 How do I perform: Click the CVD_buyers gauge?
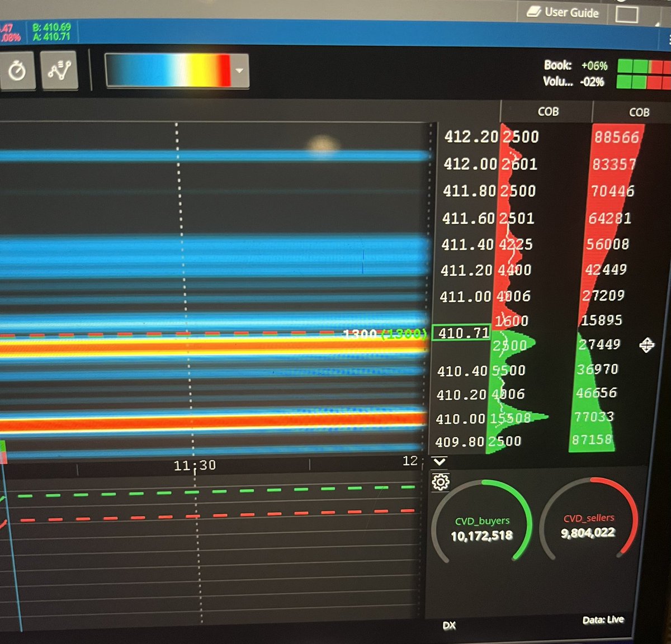click(481, 521)
